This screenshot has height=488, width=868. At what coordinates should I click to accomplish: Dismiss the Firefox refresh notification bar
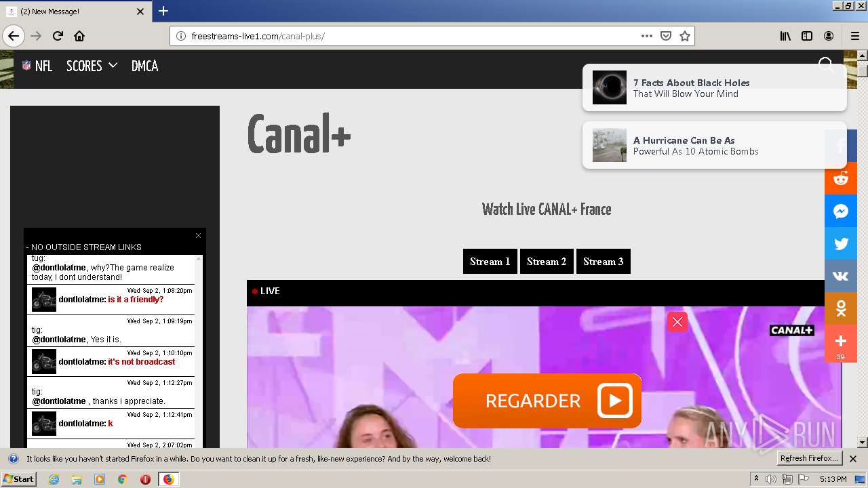coord(853,459)
